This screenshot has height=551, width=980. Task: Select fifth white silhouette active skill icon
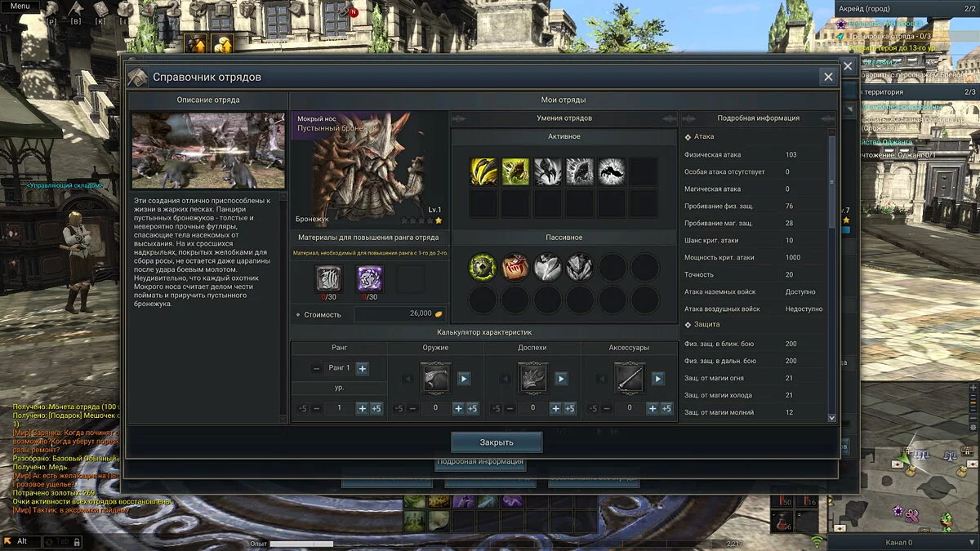[612, 171]
